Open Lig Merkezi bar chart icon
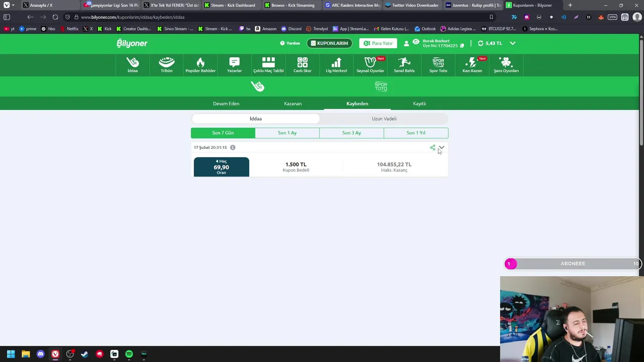Viewport: 644px width, 362px height. [336, 65]
